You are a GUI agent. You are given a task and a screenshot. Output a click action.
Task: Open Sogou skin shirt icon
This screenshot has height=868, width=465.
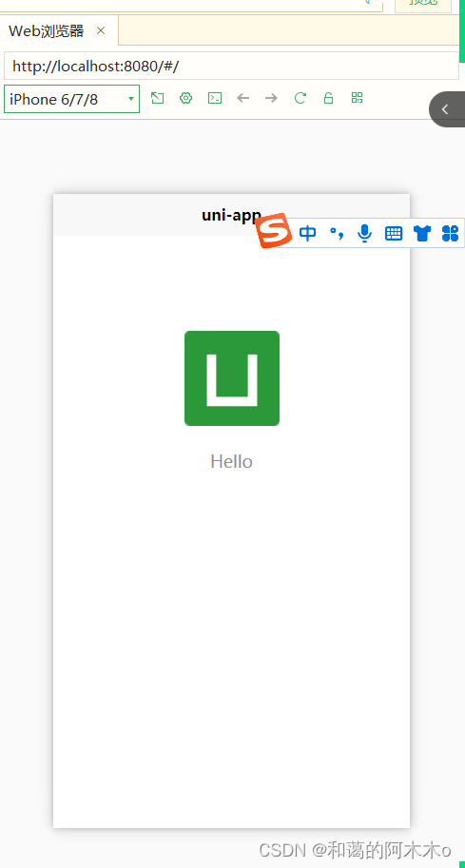422,234
